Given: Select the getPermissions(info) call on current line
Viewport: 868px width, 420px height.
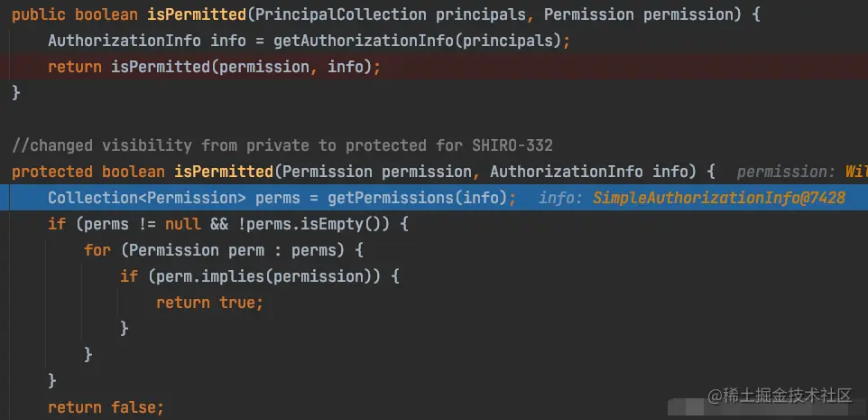Looking at the screenshot, I should click(418, 198).
